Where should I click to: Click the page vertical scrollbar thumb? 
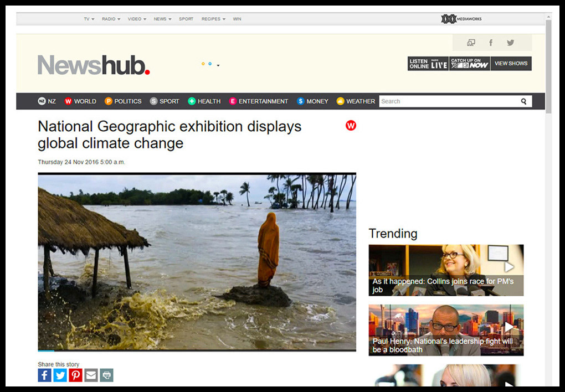pos(548,66)
